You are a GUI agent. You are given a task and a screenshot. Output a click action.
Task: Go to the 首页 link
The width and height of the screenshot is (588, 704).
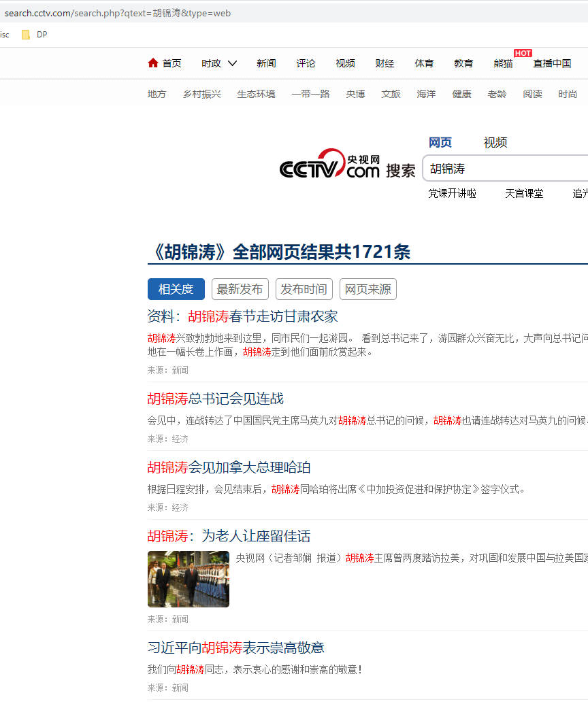[171, 63]
